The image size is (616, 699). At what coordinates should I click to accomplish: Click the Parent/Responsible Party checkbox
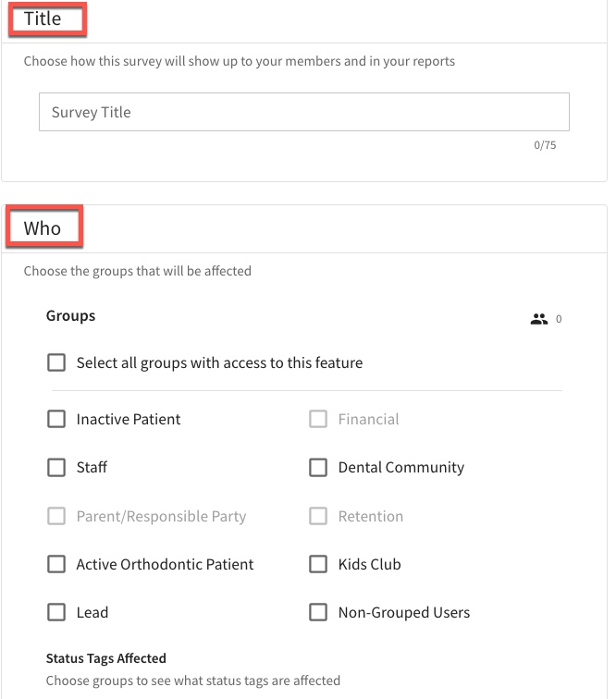coord(56,516)
